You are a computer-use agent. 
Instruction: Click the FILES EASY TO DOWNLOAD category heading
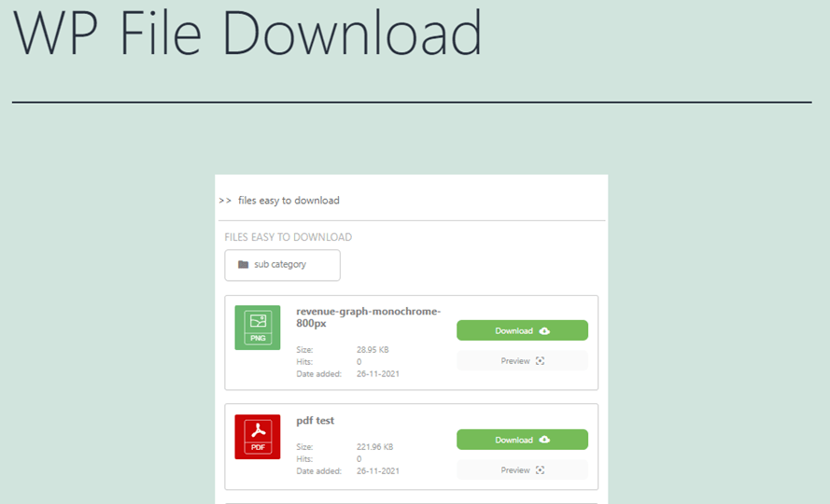288,237
